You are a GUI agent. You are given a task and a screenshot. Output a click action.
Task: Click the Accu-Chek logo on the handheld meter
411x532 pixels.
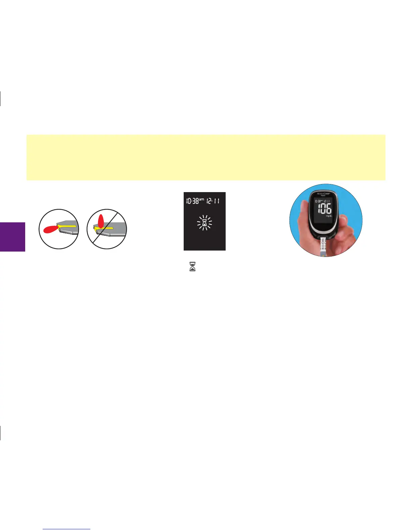(324, 194)
